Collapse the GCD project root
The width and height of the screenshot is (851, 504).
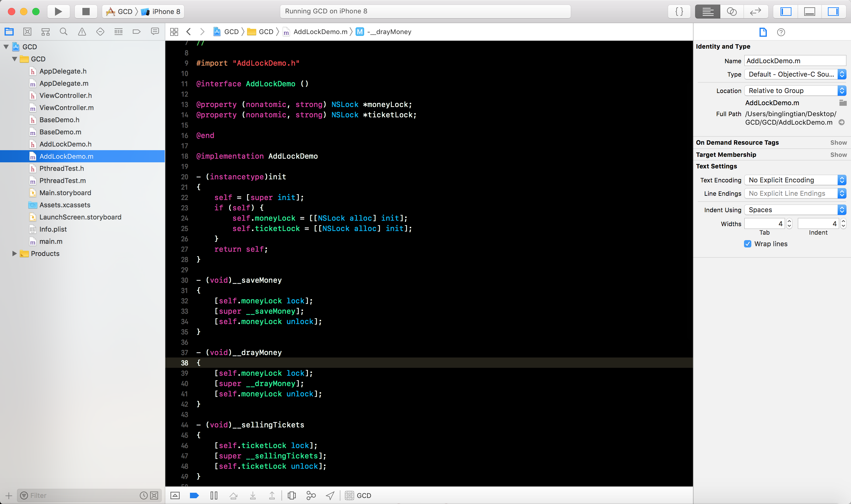(x=6, y=47)
